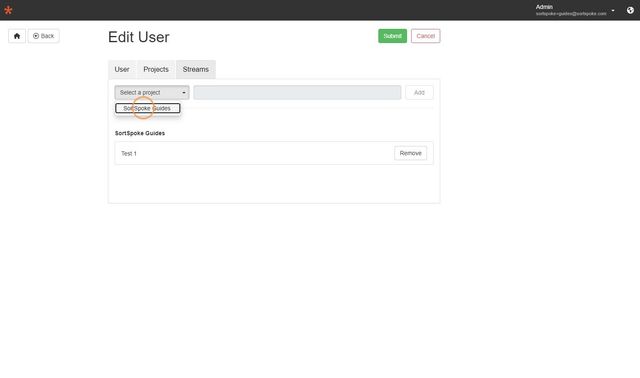Switch to the User tab
Viewport: 640px width, 378px height.
[122, 69]
